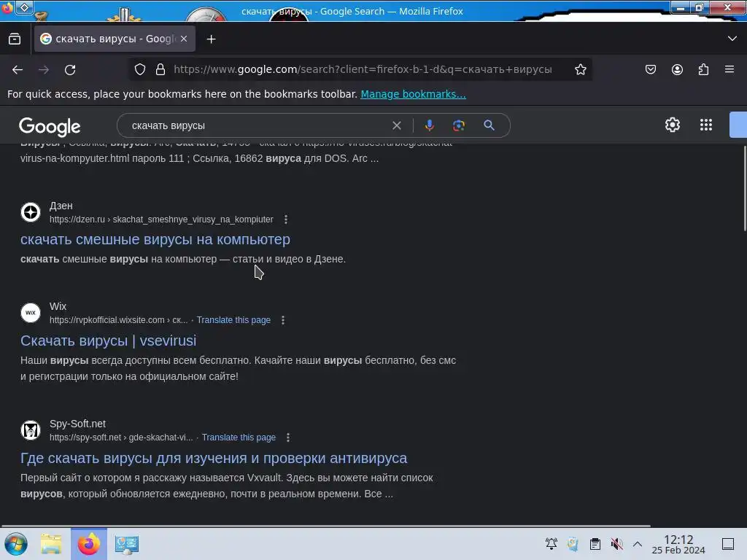Unmute the volume tray icon
Image resolution: width=747 pixels, height=560 pixels.
(617, 544)
